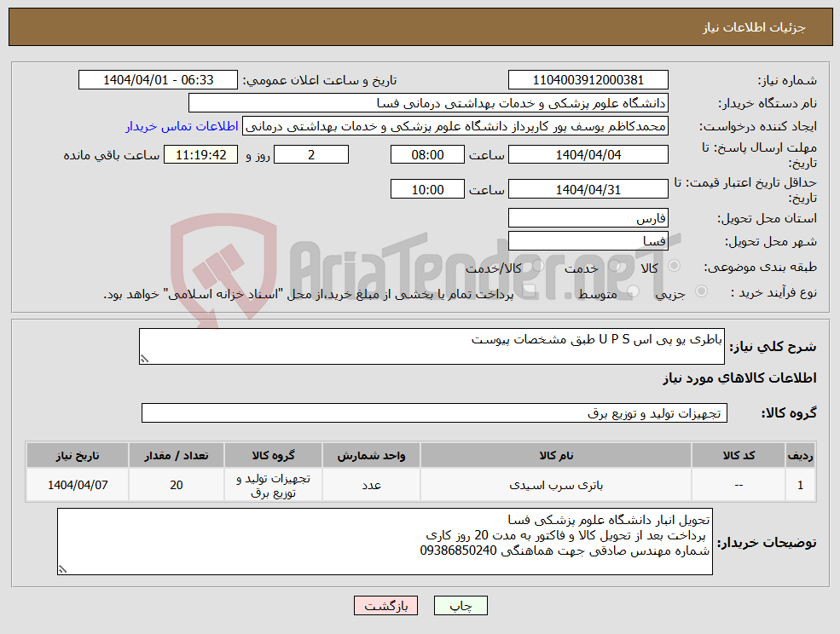This screenshot has width=840, height=634.
Task: Click the goods group field تجهیزات تولید و توزیع برق
Action: [x=434, y=412]
